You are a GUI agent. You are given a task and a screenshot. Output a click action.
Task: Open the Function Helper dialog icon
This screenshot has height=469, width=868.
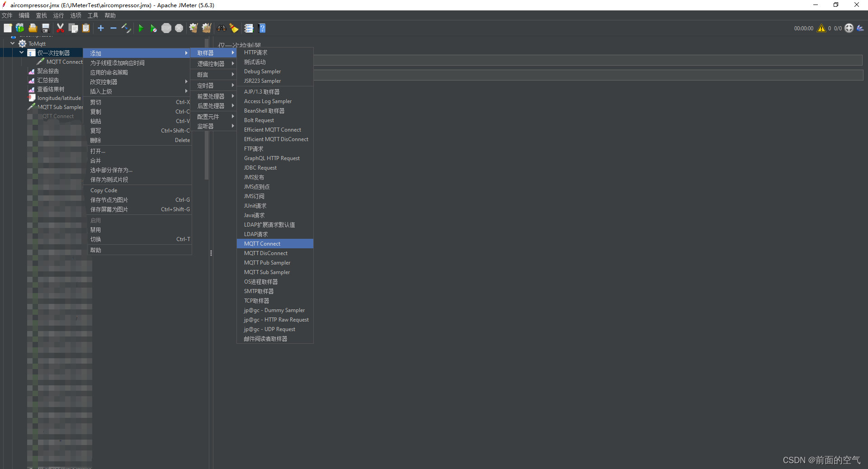pyautogui.click(x=249, y=28)
